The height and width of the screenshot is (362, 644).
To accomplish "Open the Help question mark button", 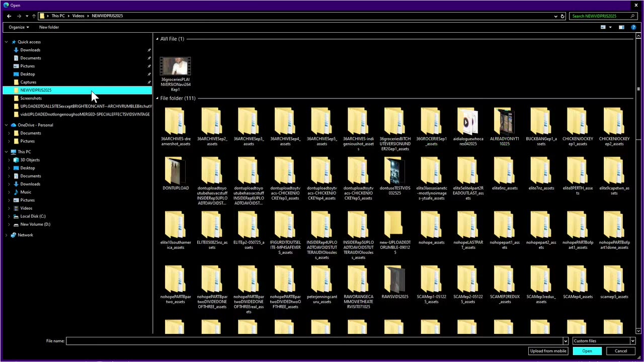I will 633,27.
